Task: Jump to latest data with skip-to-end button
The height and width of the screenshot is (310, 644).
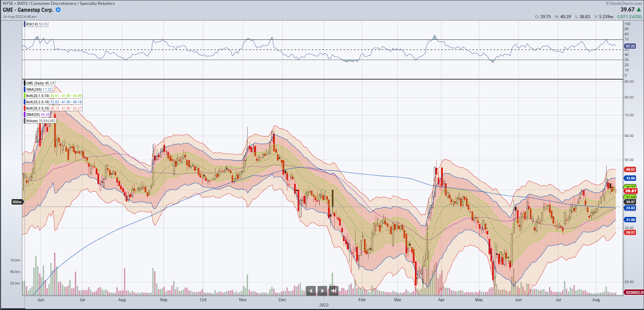Action: (x=333, y=291)
